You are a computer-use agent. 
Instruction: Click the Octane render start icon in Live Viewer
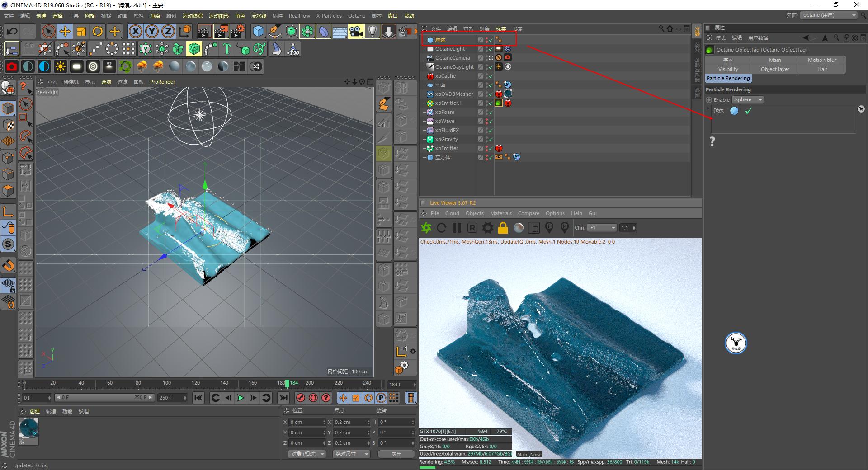click(426, 228)
